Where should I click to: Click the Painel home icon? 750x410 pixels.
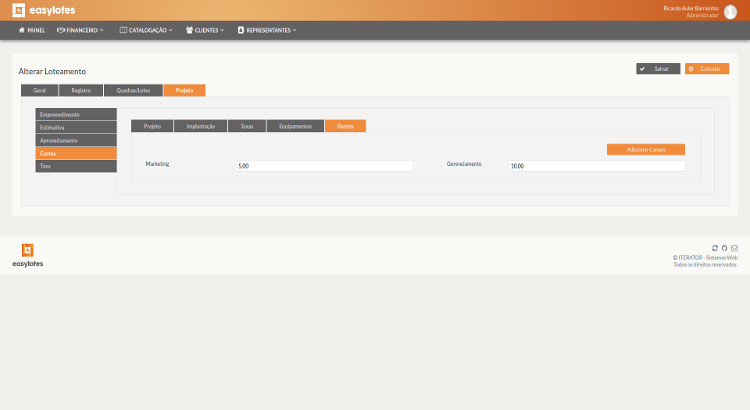pyautogui.click(x=22, y=30)
